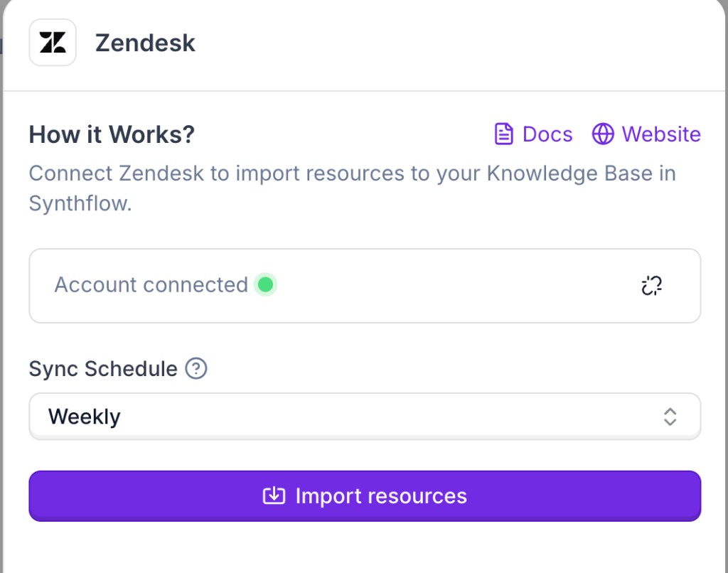Click the chevron beside Weekly
The width and height of the screenshot is (728, 573).
670,417
